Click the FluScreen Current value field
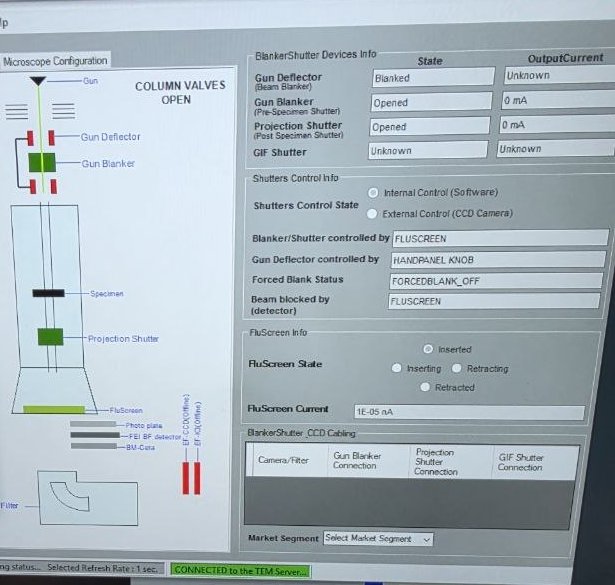 click(x=469, y=412)
